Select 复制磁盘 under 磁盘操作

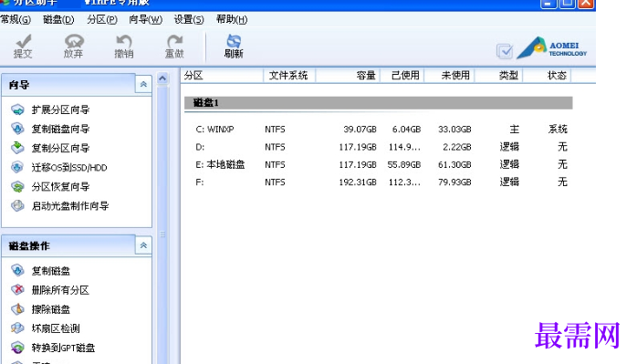51,271
